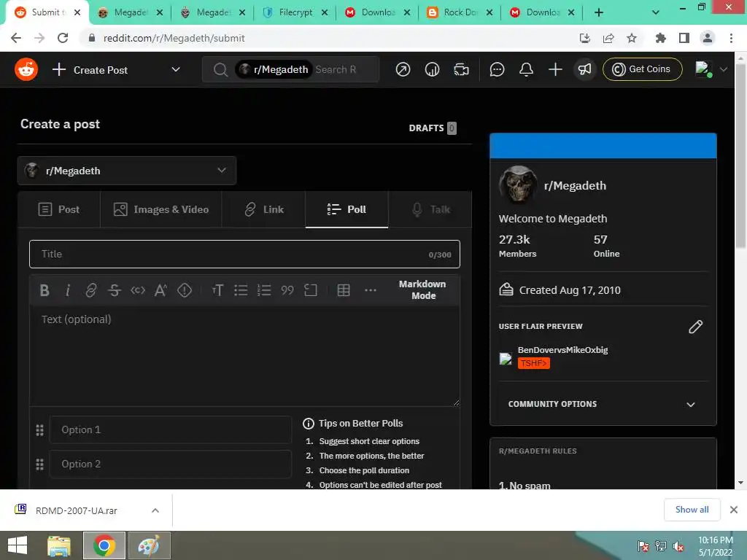This screenshot has height=560, width=747.
Task: Switch to the Filecrypt browser tab
Action: pos(295,12)
